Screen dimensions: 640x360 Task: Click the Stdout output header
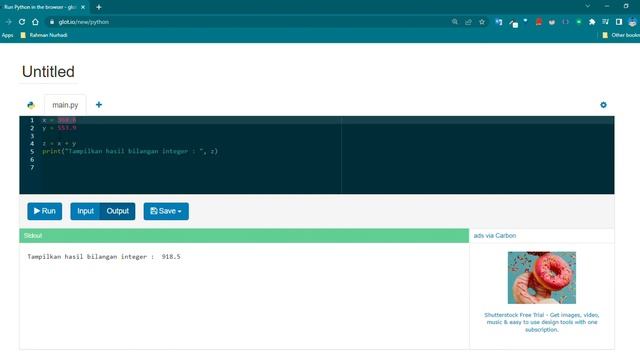click(x=244, y=236)
